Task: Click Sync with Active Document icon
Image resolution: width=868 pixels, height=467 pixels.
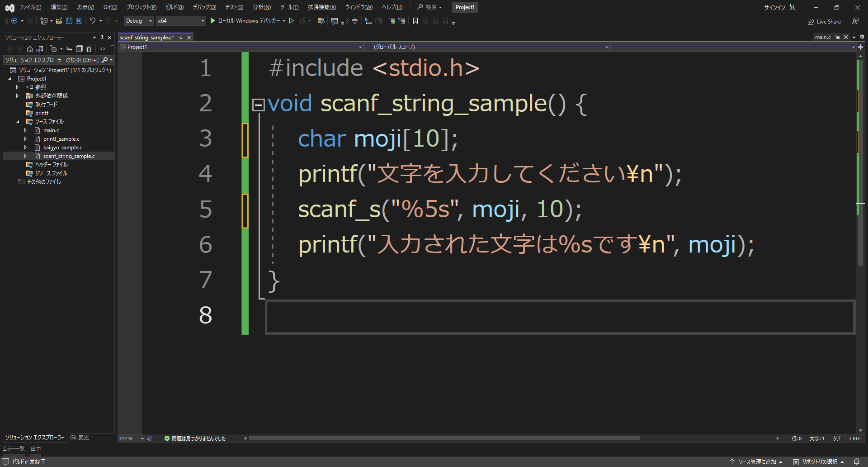Action: tap(69, 49)
